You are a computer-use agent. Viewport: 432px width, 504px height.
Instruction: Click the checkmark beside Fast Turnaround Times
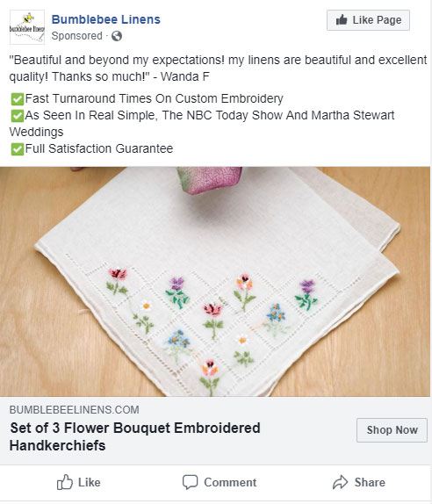coord(18,99)
